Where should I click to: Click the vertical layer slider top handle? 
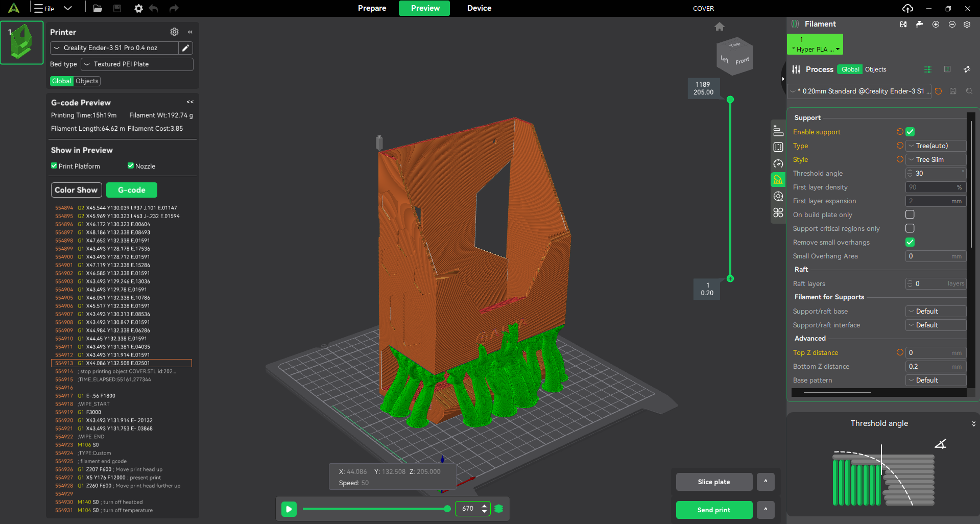[x=730, y=100]
